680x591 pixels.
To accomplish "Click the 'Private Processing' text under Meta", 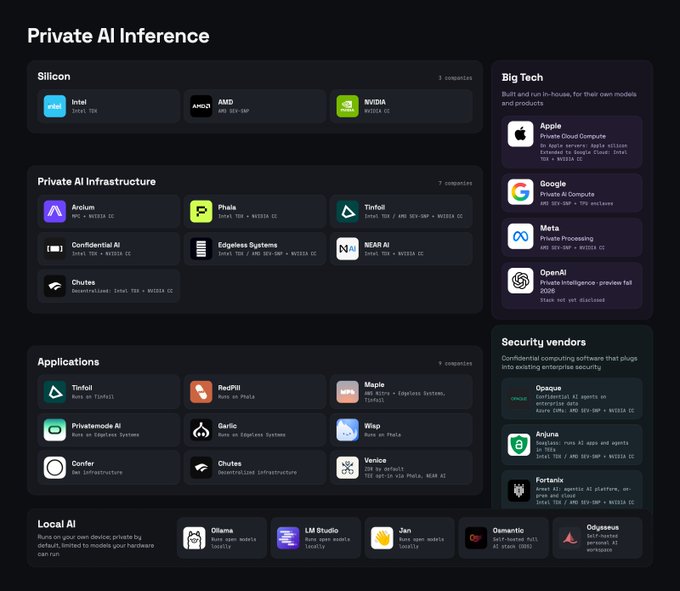I will tap(566, 238).
